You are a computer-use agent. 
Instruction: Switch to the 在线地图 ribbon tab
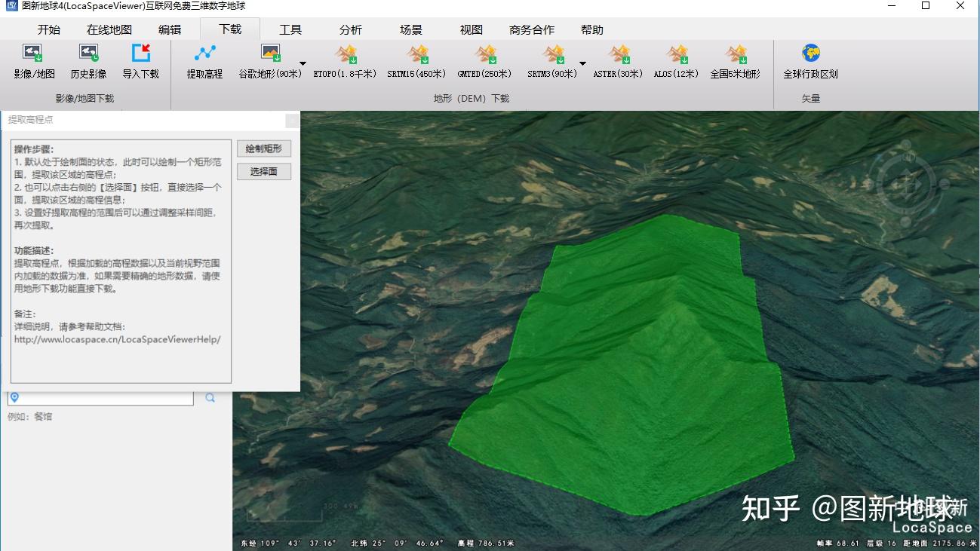pos(109,30)
